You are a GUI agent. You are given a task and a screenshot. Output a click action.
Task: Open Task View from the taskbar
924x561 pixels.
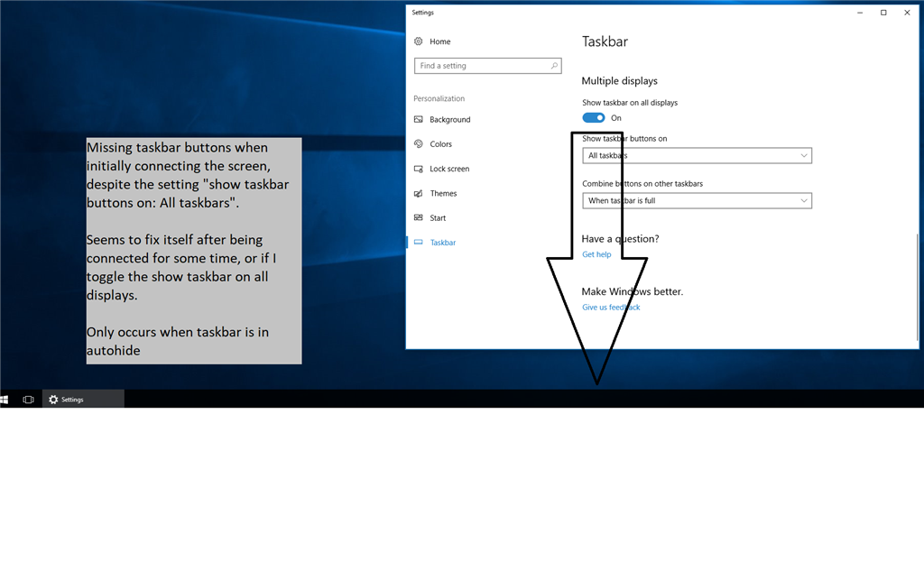click(x=28, y=400)
